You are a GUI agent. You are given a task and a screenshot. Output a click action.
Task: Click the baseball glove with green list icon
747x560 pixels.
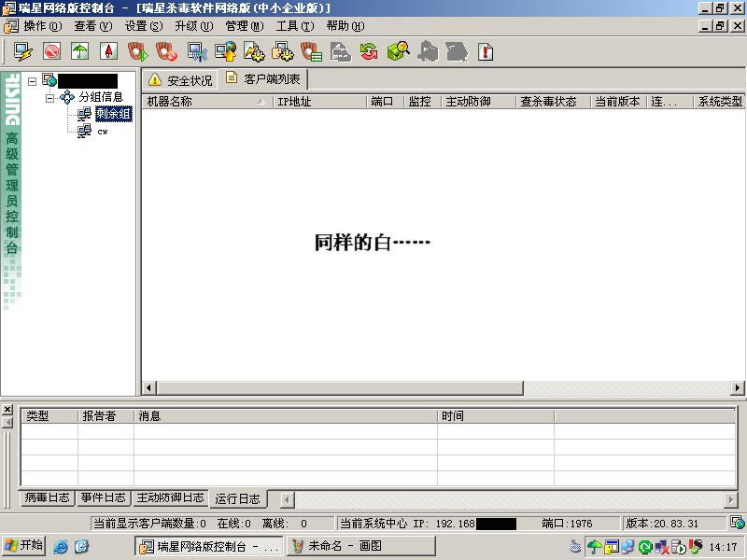[312, 51]
